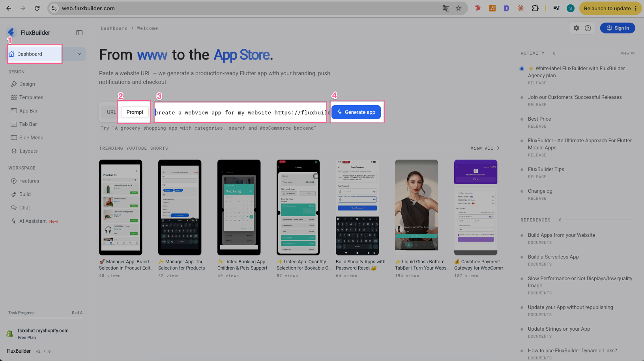644x361 pixels.
Task: Focus the app prompt input field
Action: point(241,112)
